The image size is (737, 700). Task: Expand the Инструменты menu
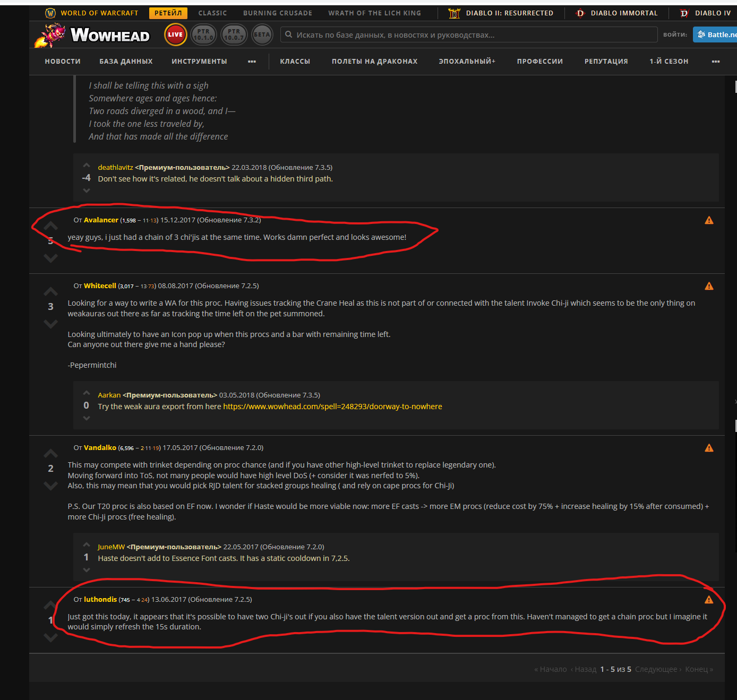coord(199,62)
